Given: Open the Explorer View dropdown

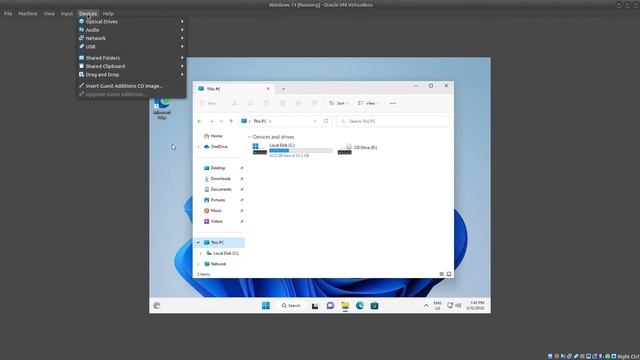Looking at the screenshot, I should click(368, 103).
